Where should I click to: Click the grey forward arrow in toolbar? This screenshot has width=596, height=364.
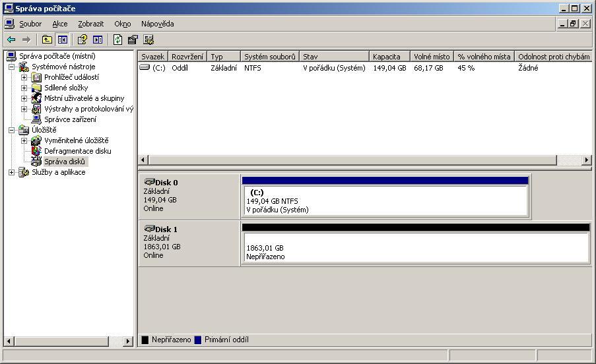26,40
